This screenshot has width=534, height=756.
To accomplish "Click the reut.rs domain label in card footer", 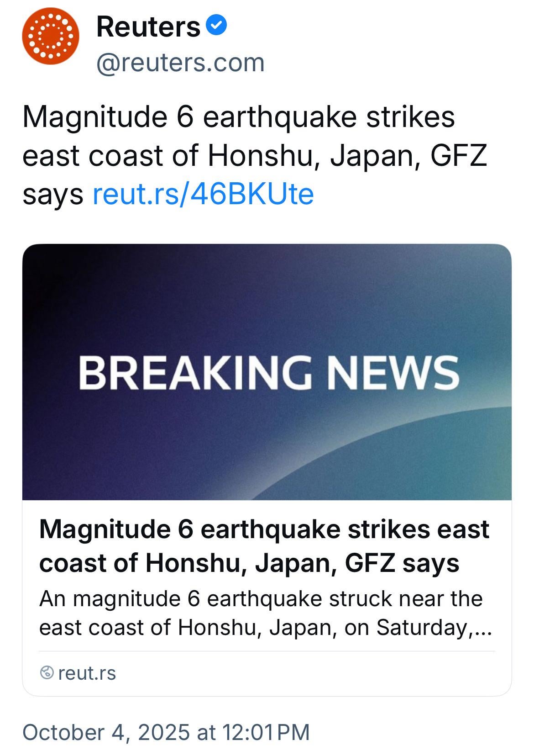I will 87,673.
